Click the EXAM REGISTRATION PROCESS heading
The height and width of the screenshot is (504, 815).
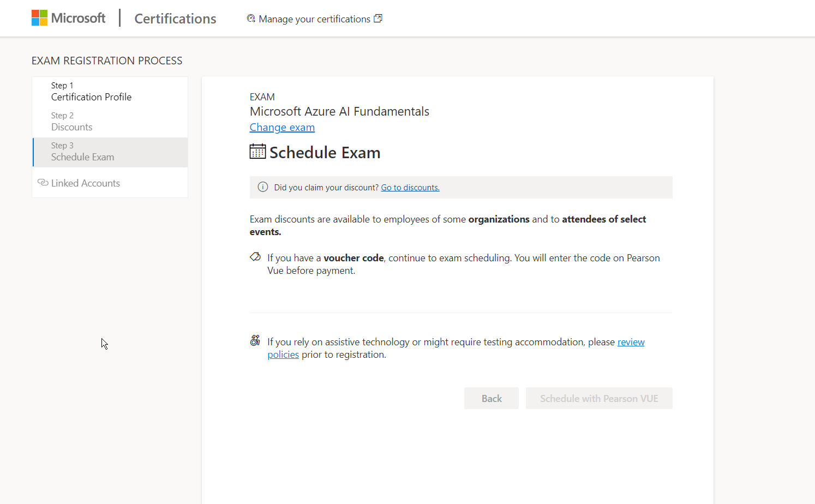point(107,61)
